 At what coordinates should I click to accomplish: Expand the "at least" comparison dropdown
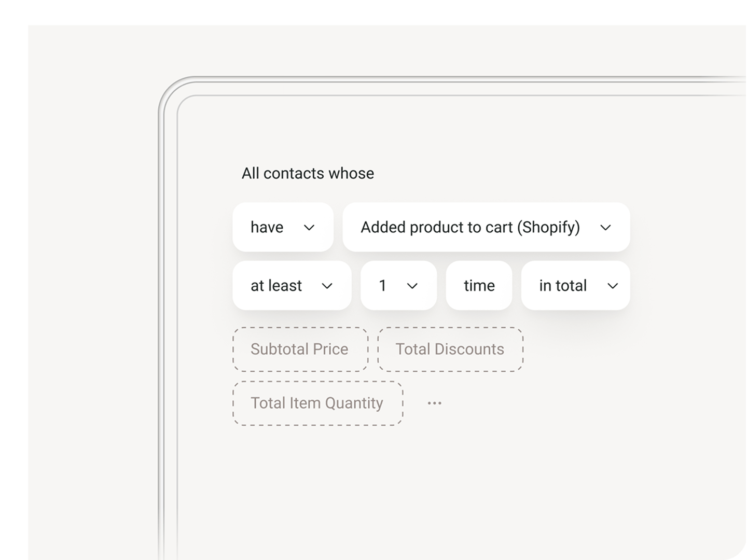292,286
